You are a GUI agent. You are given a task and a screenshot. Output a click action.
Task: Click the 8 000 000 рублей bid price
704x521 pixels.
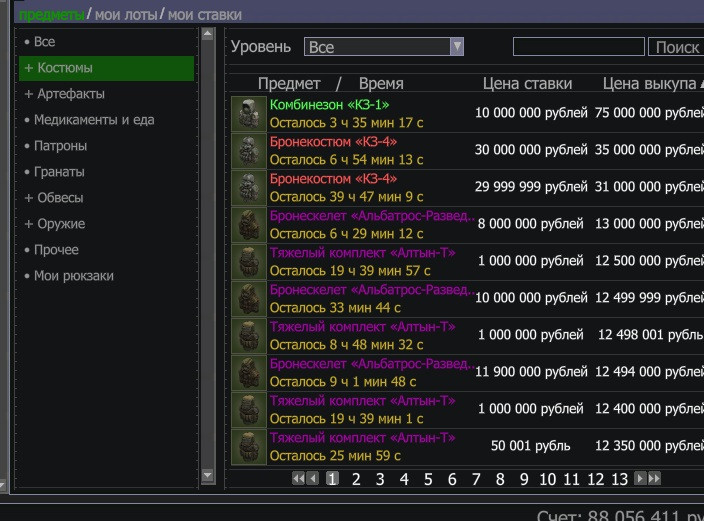coord(530,224)
